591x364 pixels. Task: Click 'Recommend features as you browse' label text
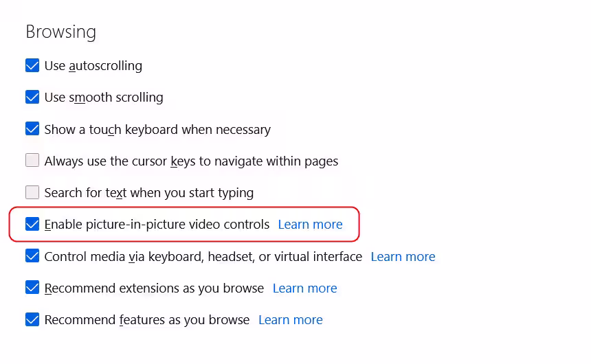click(x=147, y=319)
